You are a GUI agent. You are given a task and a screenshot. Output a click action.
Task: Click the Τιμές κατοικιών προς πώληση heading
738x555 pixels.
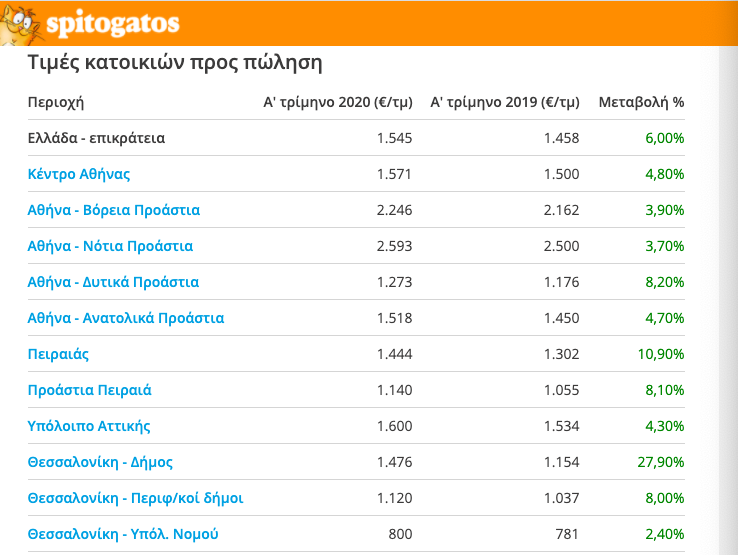point(174,64)
